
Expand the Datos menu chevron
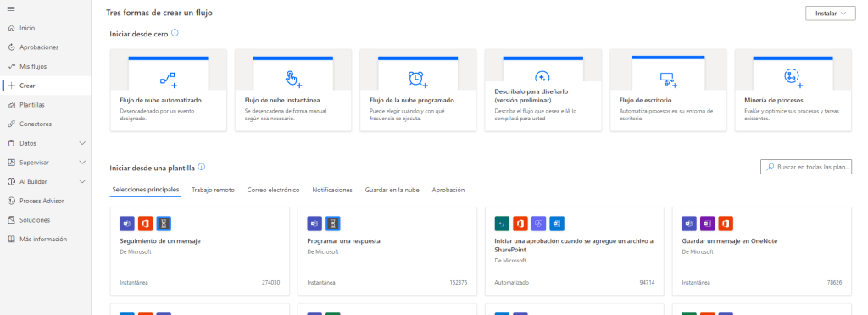pos(82,143)
